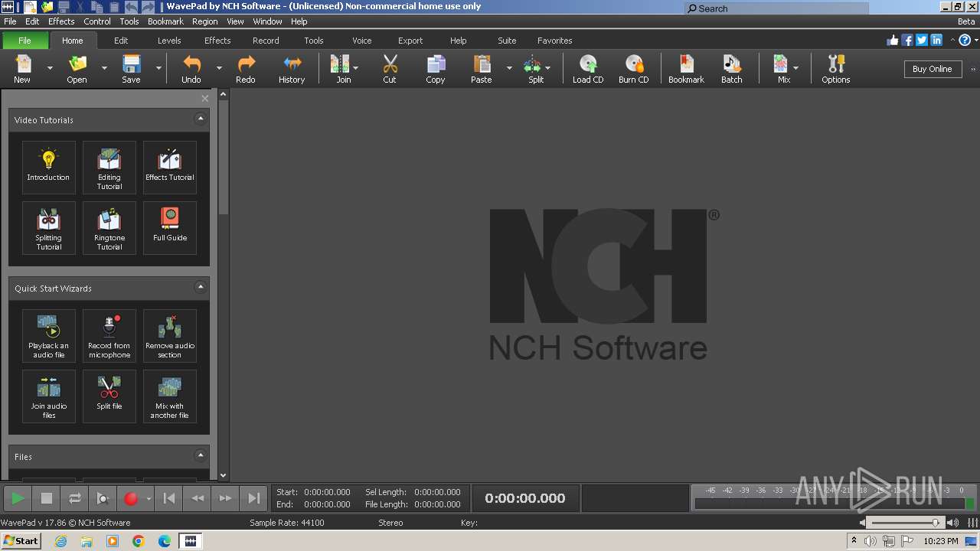Open the dropdown arrow next to Mix
Image resolution: width=980 pixels, height=551 pixels.
795,68
